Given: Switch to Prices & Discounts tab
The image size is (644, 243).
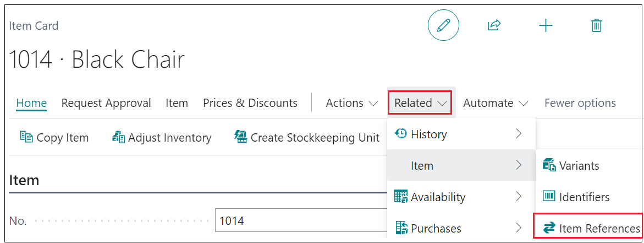Looking at the screenshot, I should pyautogui.click(x=250, y=103).
